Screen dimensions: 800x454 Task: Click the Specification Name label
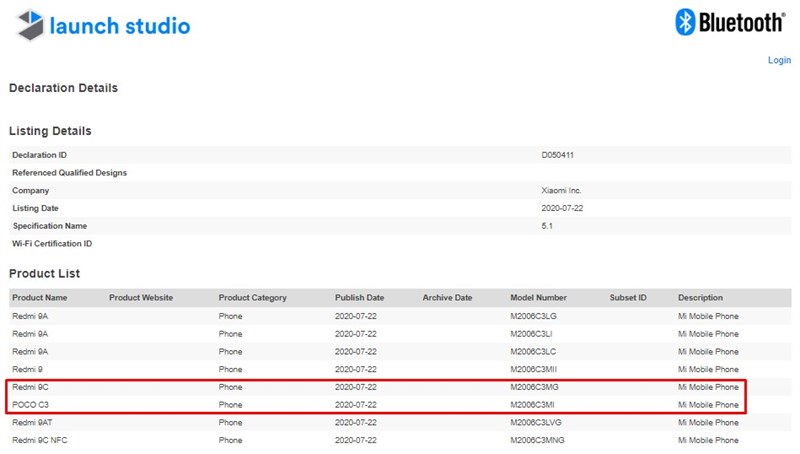click(49, 226)
